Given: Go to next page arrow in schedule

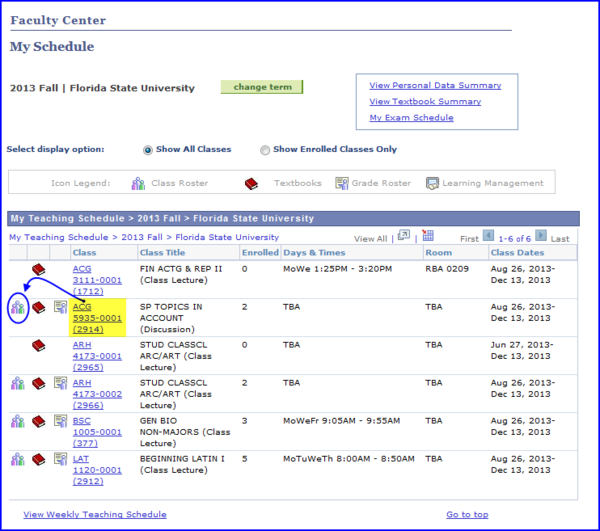Looking at the screenshot, I should 541,237.
